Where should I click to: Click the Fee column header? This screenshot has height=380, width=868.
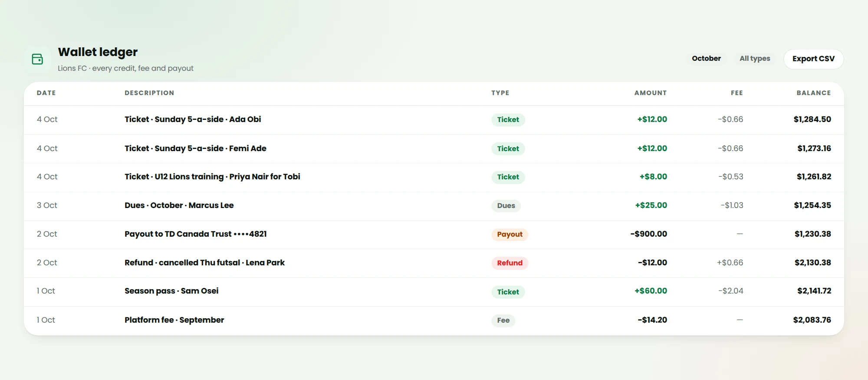point(737,93)
